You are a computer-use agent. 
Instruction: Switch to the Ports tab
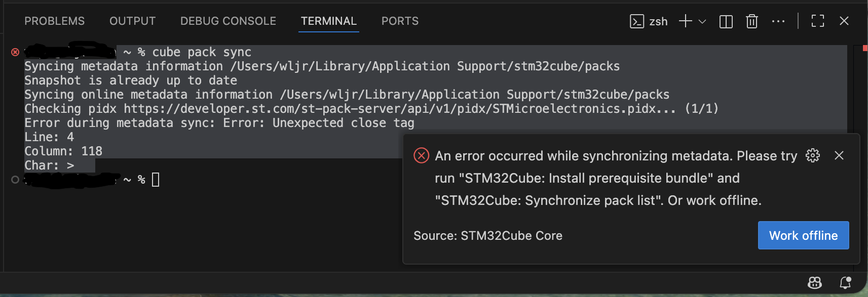coord(400,21)
